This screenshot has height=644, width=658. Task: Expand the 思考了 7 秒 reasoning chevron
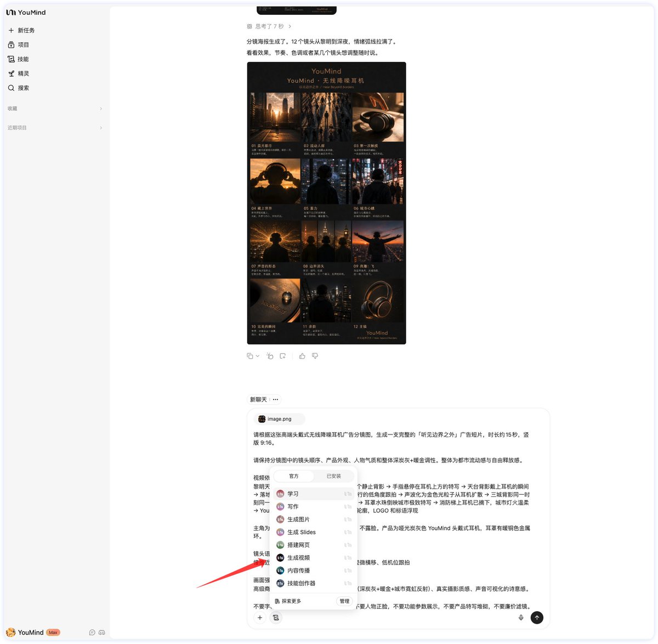(x=290, y=26)
